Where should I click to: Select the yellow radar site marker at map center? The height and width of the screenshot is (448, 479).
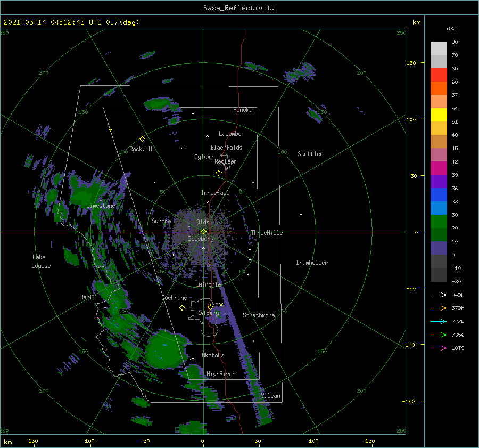tap(203, 232)
